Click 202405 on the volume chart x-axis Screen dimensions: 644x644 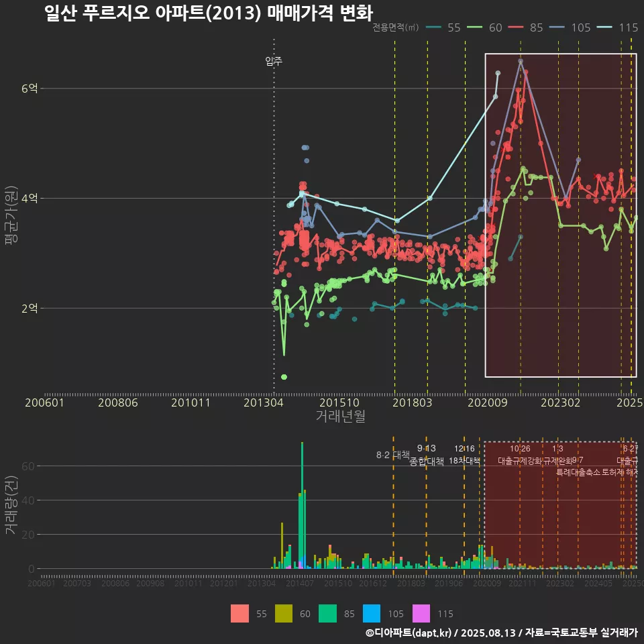(x=598, y=583)
